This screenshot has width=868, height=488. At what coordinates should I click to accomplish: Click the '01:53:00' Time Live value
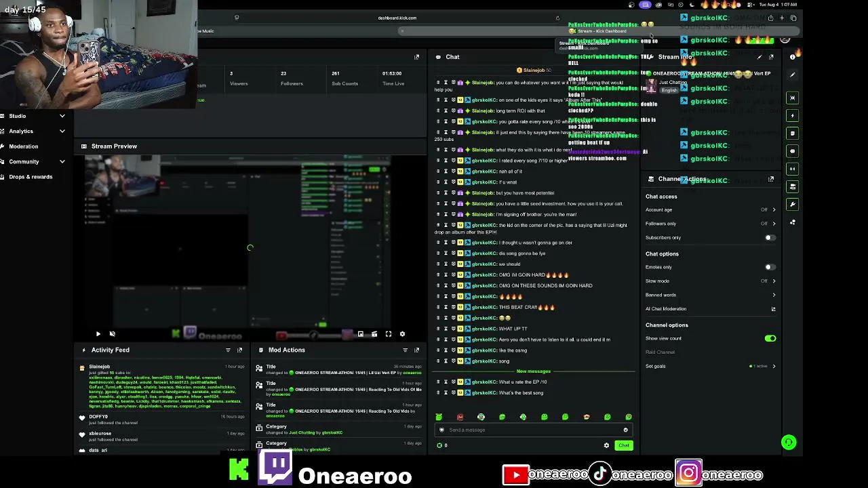(x=392, y=73)
